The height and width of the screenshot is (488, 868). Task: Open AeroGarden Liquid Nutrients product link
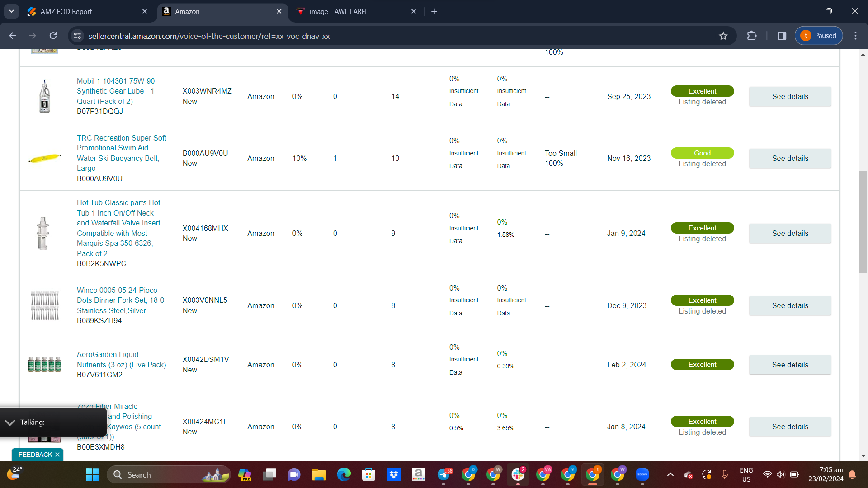[x=121, y=359]
